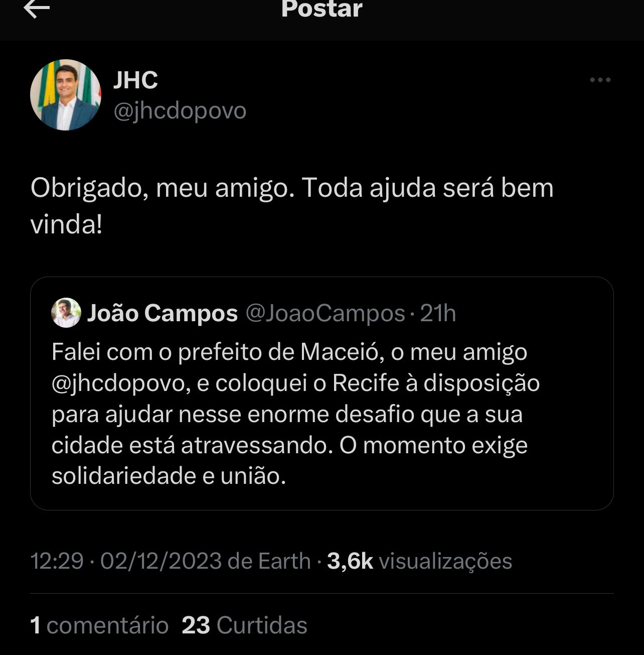Click the 12:29 post time

(x=57, y=561)
